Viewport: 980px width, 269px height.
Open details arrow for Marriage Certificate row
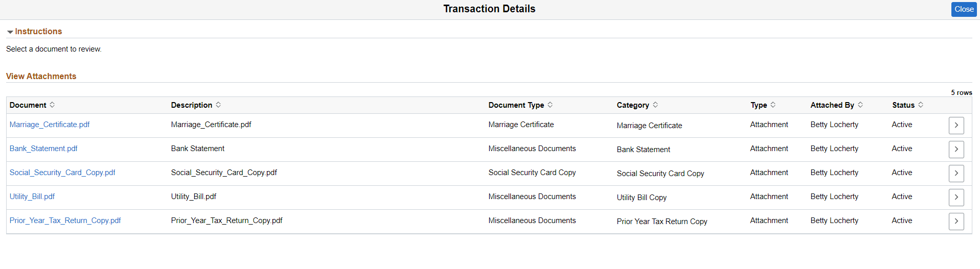[x=956, y=126]
